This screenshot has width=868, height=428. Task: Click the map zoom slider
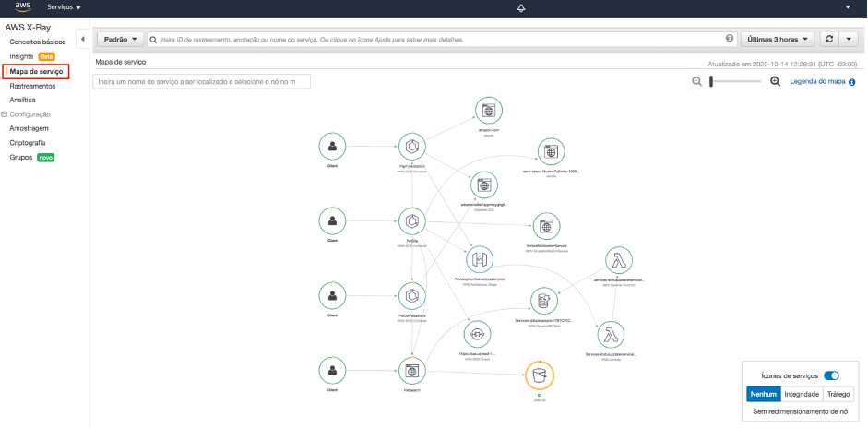coord(736,81)
